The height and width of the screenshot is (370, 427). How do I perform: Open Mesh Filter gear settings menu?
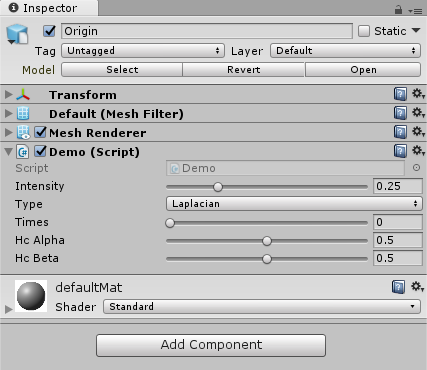click(x=418, y=113)
